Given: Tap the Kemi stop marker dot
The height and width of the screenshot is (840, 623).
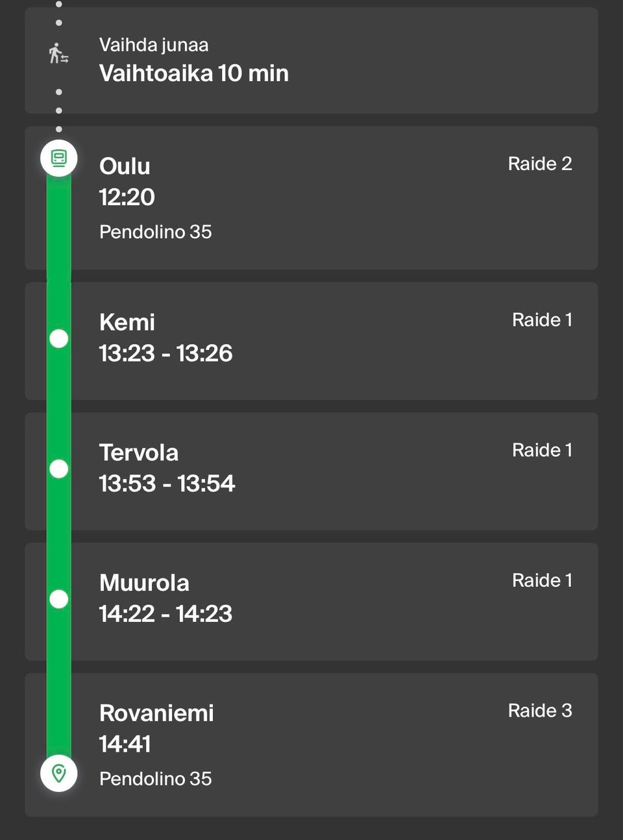Looking at the screenshot, I should 59,338.
